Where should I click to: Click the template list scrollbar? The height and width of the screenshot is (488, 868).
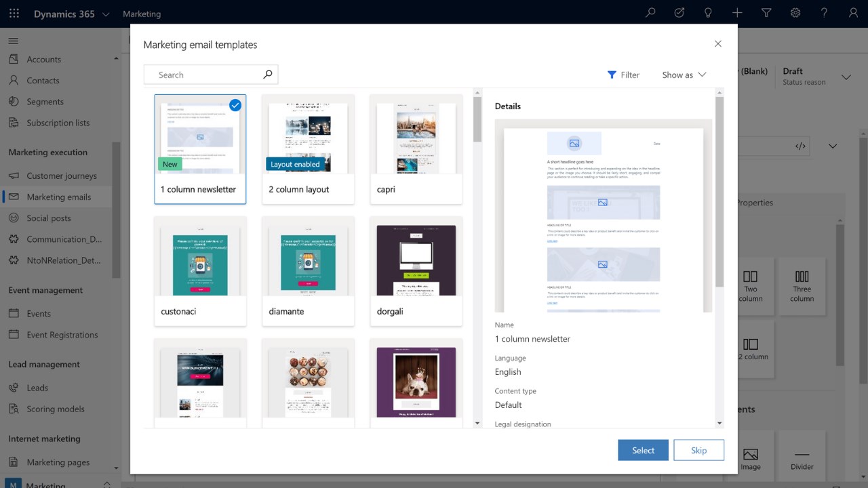point(477,119)
